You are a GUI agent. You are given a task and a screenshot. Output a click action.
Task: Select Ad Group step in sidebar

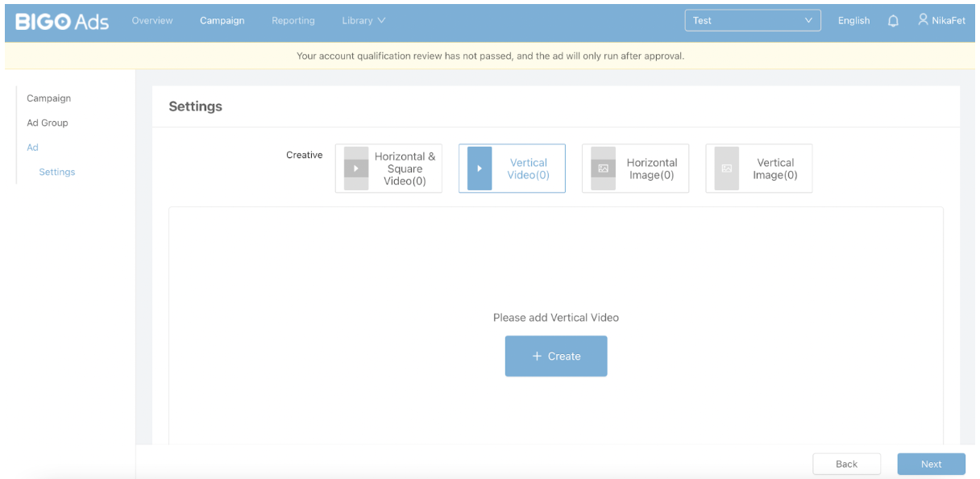48,123
